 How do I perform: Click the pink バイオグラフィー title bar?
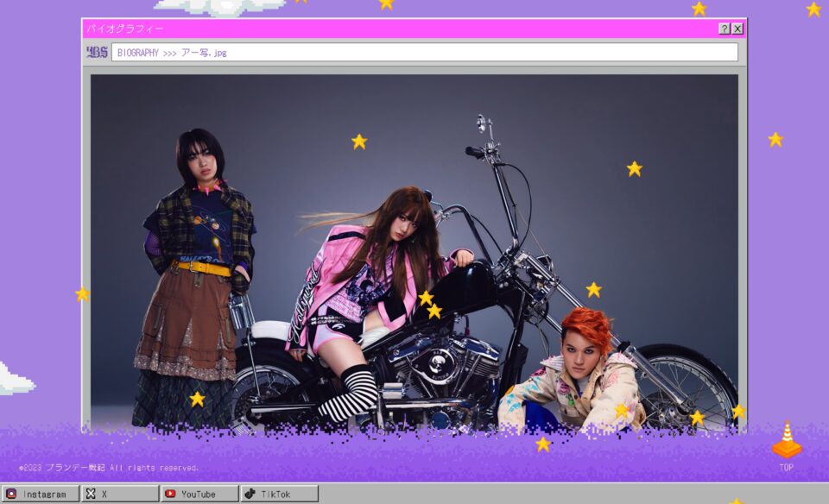pyautogui.click(x=397, y=28)
